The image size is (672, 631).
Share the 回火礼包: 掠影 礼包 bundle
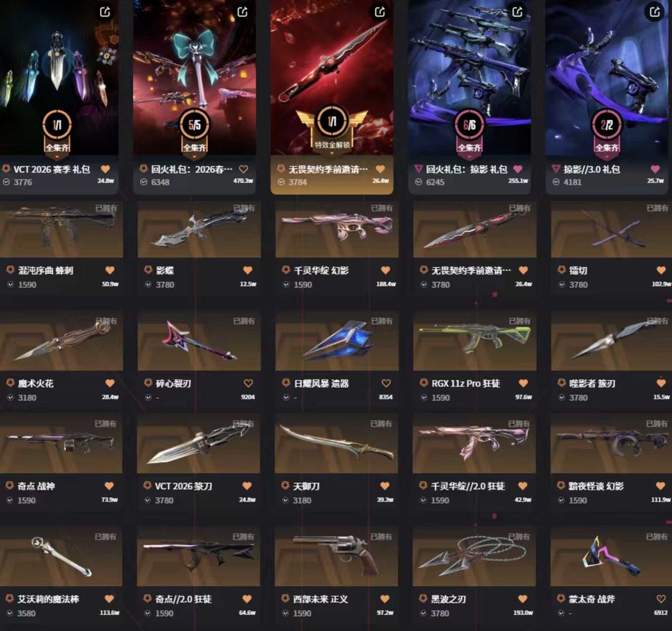517,12
